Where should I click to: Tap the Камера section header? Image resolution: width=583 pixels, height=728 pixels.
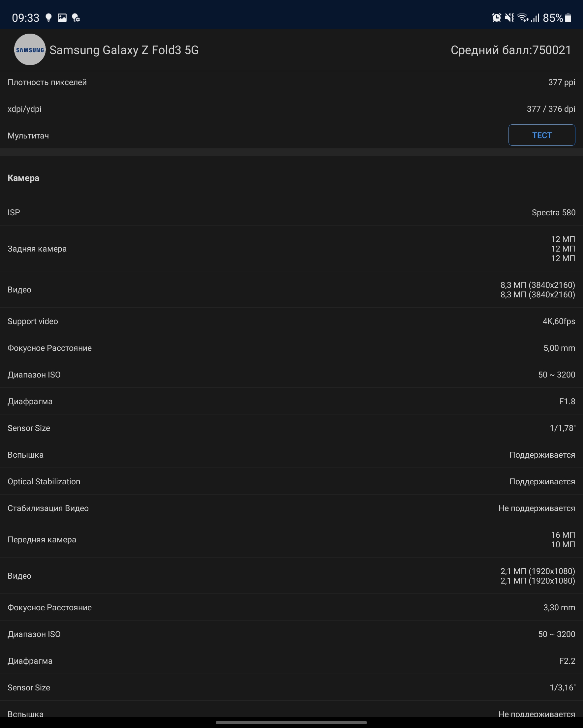(23, 178)
